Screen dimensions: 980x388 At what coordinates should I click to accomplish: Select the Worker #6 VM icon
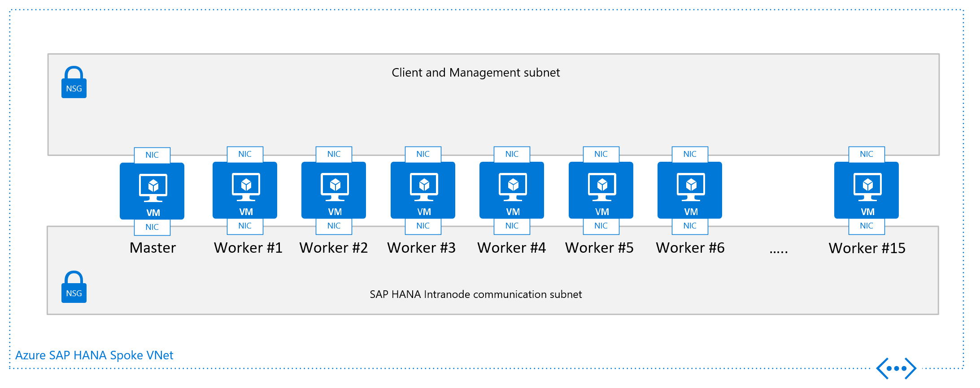click(x=690, y=190)
